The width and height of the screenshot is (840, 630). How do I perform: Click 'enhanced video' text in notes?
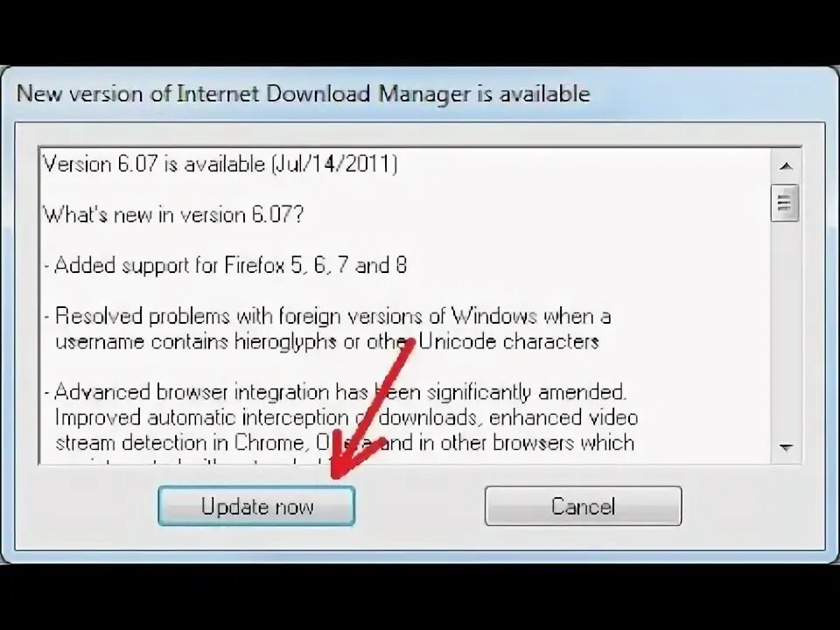563,418
